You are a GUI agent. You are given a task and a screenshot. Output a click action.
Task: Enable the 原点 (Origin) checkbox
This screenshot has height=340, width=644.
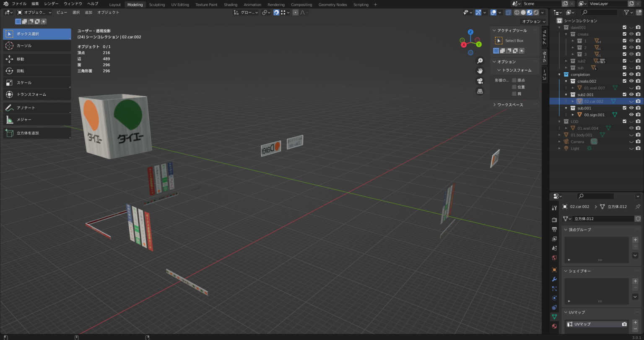[x=514, y=80]
